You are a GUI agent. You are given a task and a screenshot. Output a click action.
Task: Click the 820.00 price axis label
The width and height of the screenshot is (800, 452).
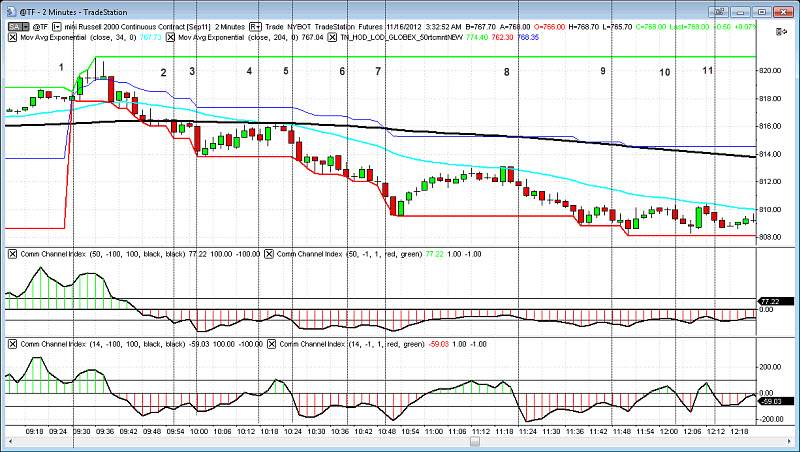pos(771,70)
